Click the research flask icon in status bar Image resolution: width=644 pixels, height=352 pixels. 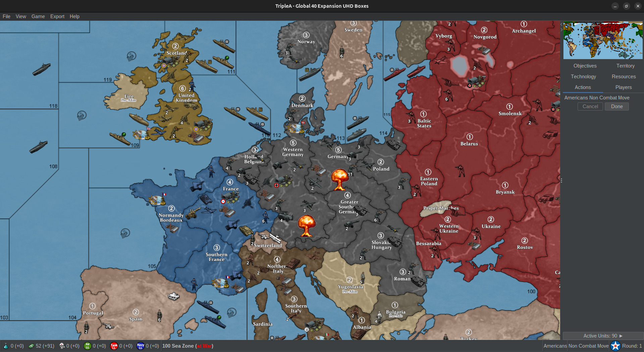point(6,346)
